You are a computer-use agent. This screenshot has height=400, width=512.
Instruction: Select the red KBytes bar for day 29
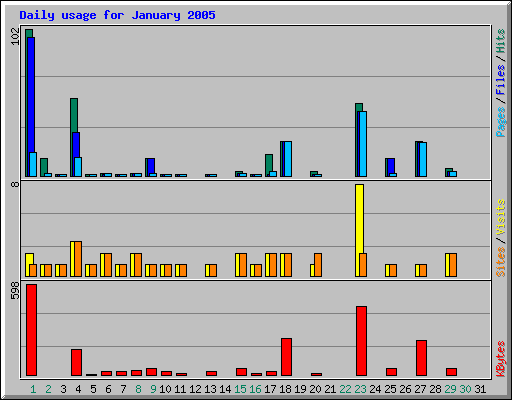(x=451, y=372)
